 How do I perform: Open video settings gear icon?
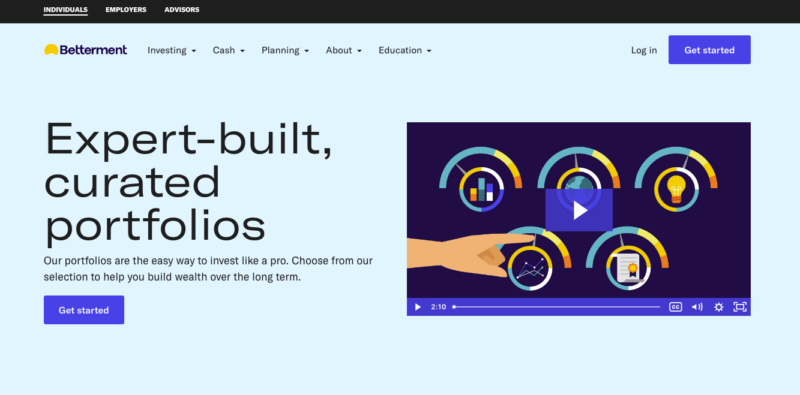[x=718, y=307]
